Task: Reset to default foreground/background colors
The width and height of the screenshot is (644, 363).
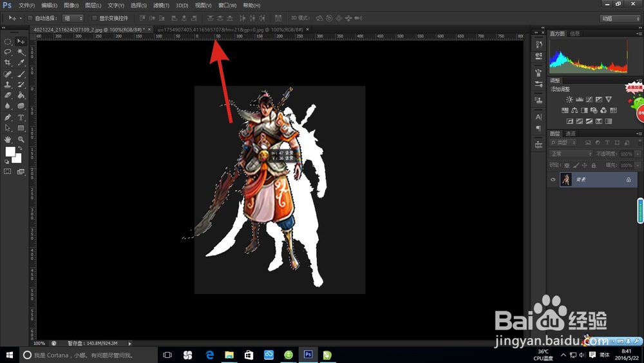Action: pos(6,162)
